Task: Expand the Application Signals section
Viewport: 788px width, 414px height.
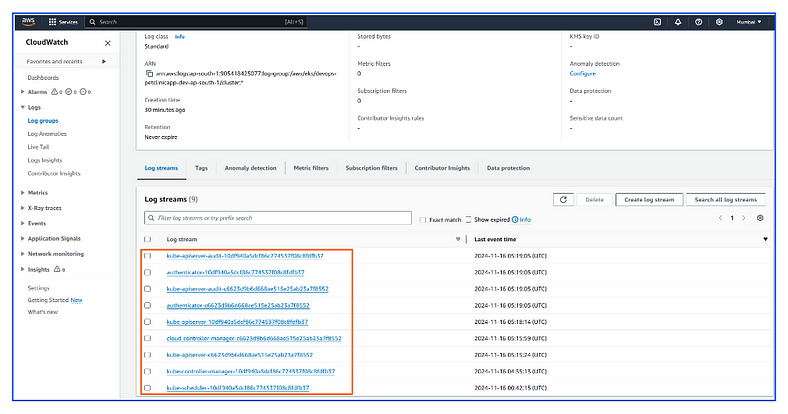Action: click(x=23, y=238)
